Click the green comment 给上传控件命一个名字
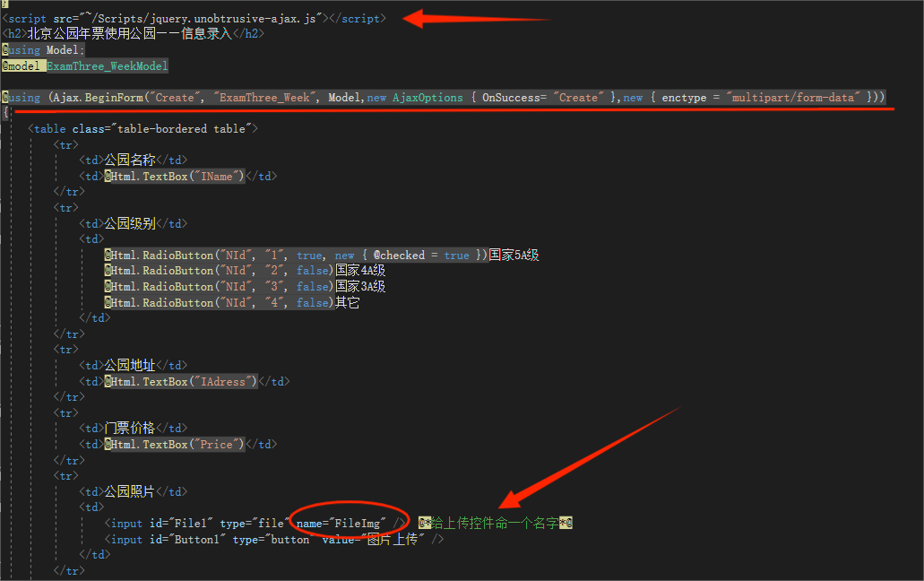The width and height of the screenshot is (924, 581). click(x=495, y=523)
